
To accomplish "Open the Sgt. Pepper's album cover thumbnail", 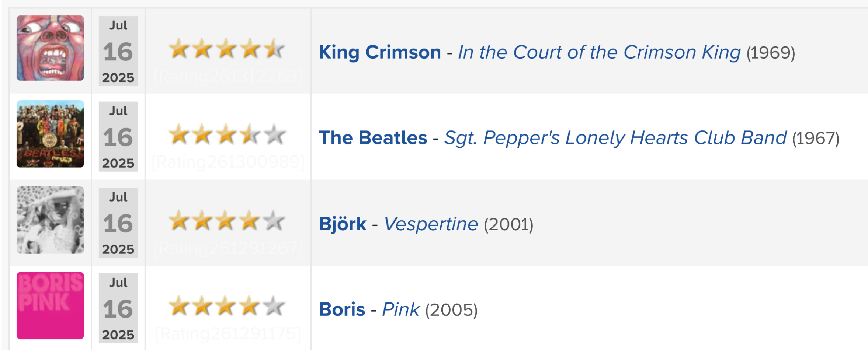I will point(50,134).
